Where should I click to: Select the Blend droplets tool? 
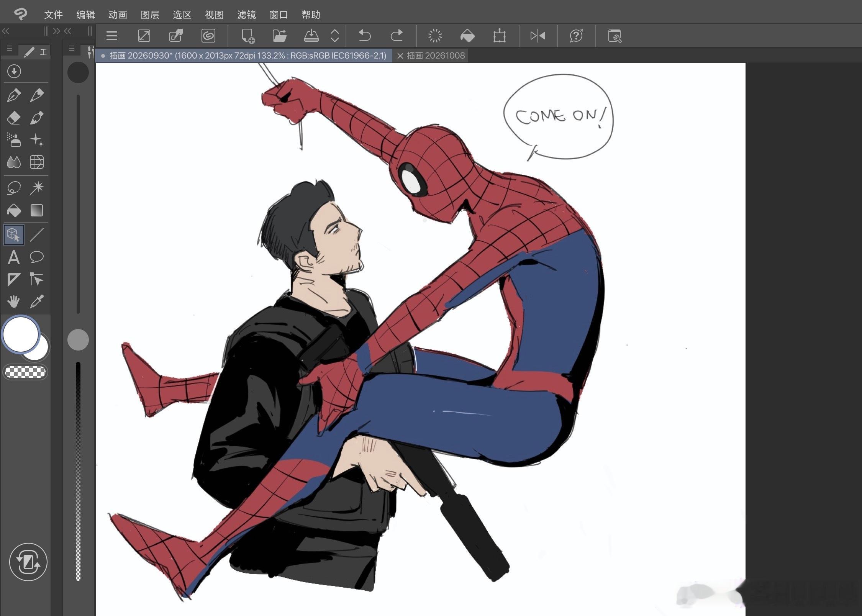pos(14,162)
